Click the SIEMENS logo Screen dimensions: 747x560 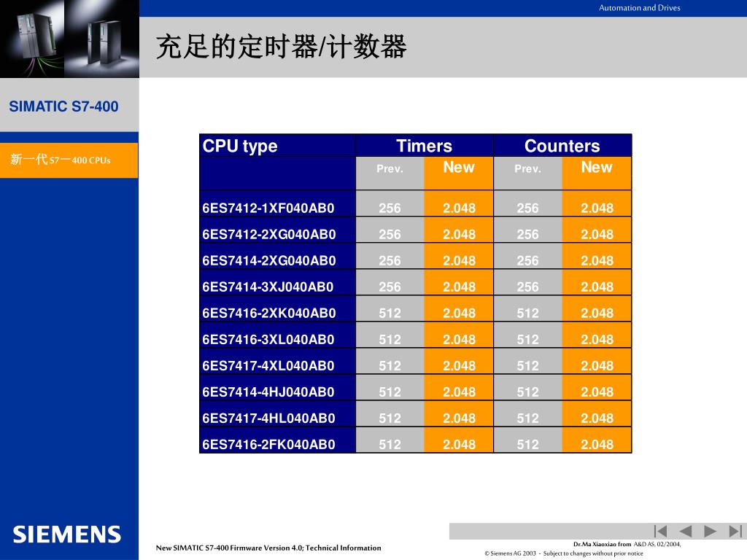(66, 534)
